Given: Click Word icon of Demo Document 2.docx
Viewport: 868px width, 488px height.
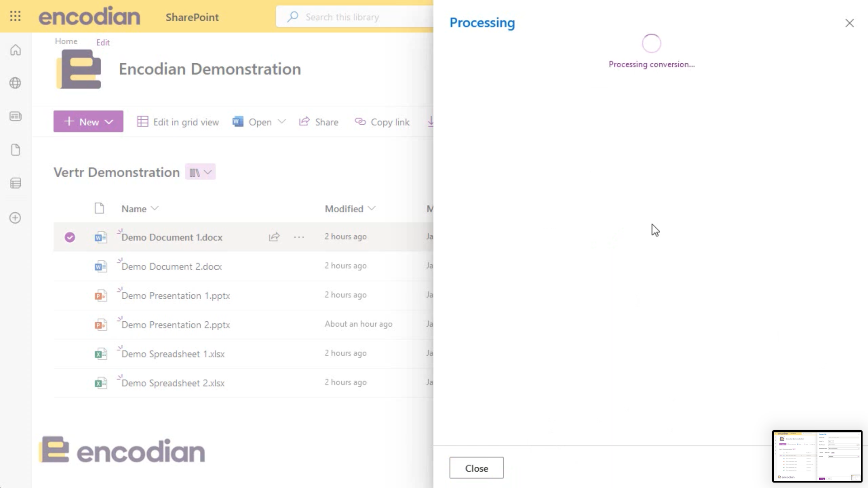Looking at the screenshot, I should [100, 267].
